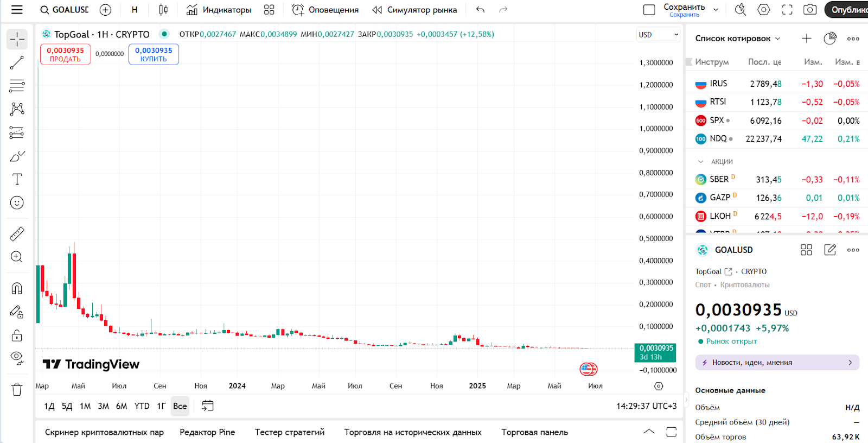Screen dimensions: 868x443
Task: Change the USD currency dropdown
Action: click(658, 34)
